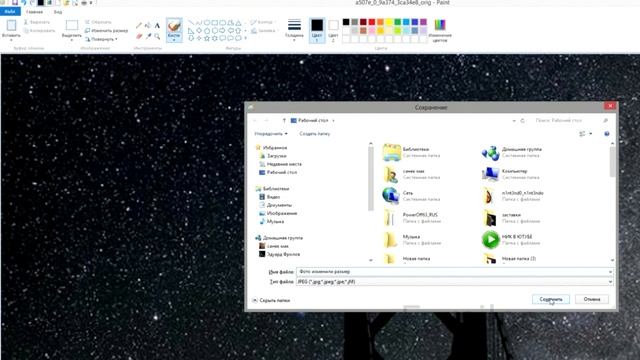Open the file type (Тип файла) combo box
This screenshot has width=640, height=360.
[x=455, y=282]
